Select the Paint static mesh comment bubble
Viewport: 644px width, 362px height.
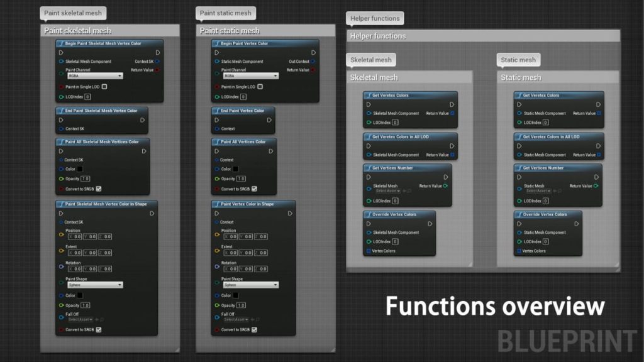226,13
